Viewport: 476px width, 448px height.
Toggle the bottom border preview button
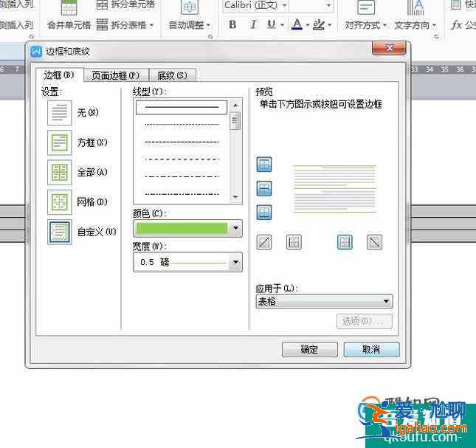(264, 213)
